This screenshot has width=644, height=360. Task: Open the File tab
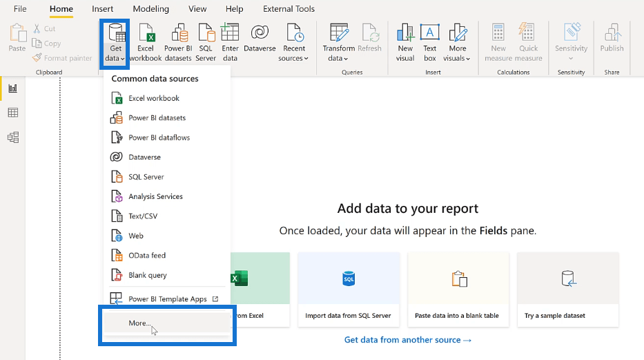click(20, 8)
